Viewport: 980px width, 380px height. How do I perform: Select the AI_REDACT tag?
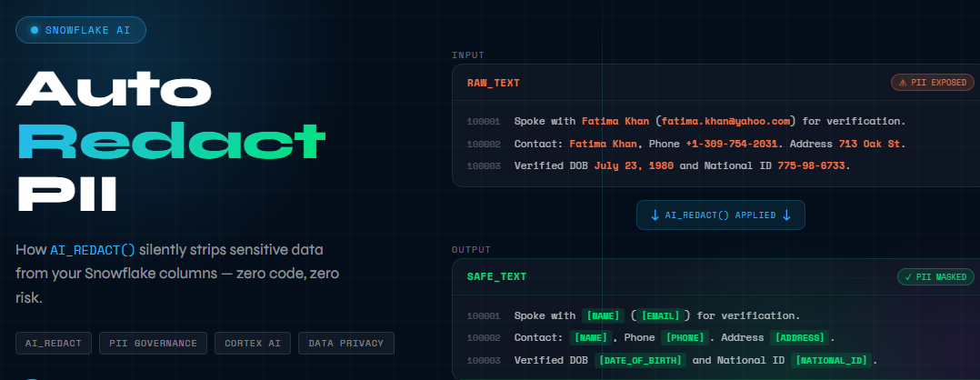tap(54, 344)
